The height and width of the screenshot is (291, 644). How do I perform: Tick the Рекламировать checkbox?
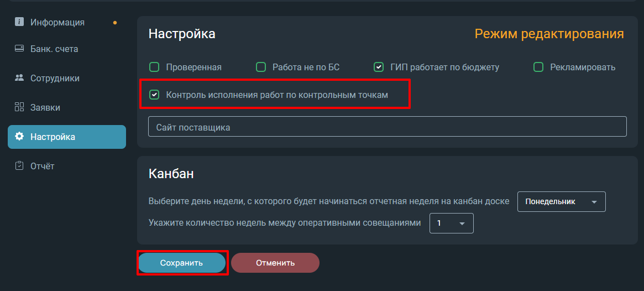point(538,67)
